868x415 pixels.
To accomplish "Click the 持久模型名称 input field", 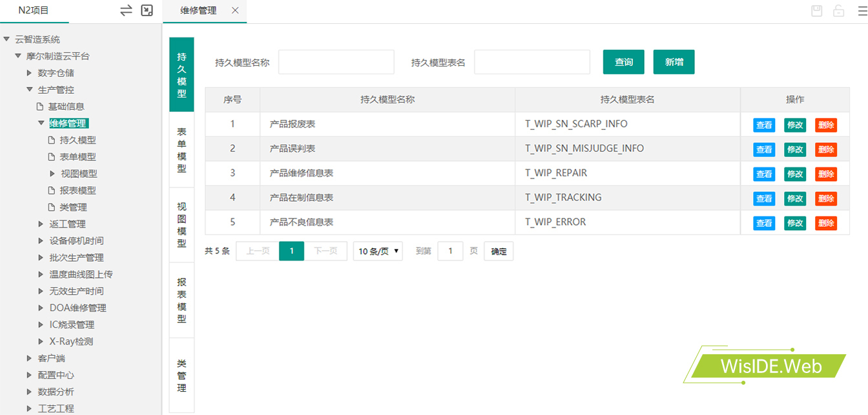I will (x=336, y=62).
